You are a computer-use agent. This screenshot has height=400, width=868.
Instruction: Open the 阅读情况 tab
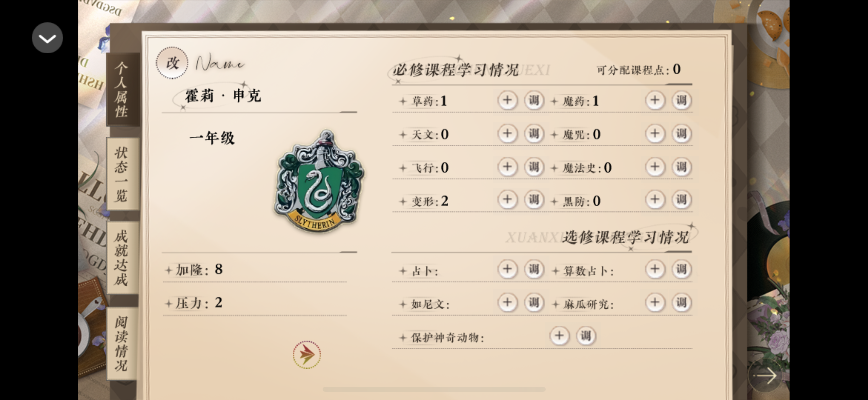tap(121, 343)
